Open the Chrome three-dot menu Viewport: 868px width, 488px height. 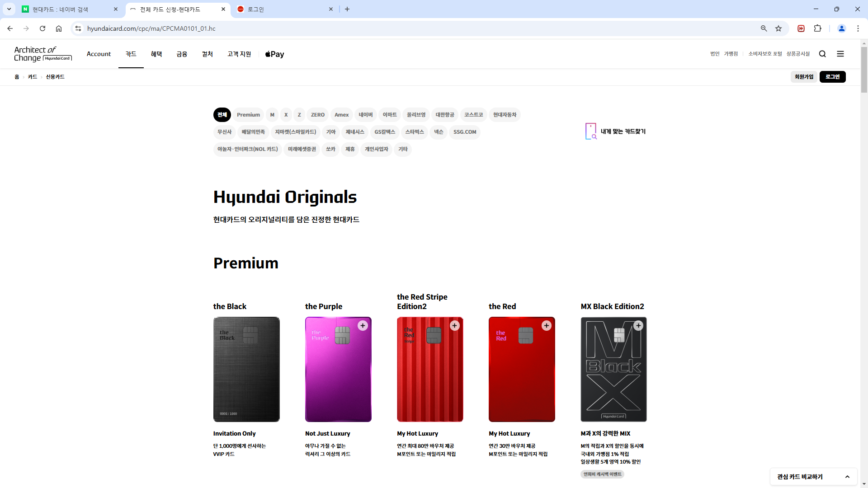point(858,28)
